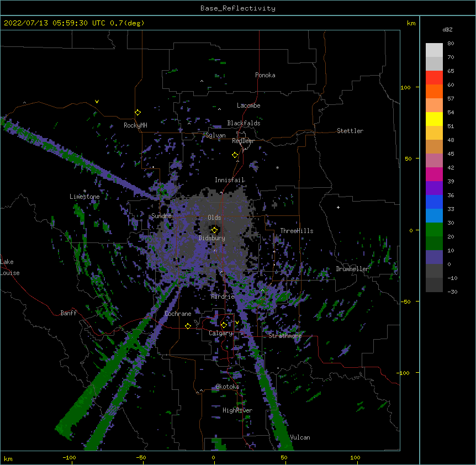Pick the magenta swatch near 42 dBZ
Viewport: 476px width, 465px height.
(434, 174)
